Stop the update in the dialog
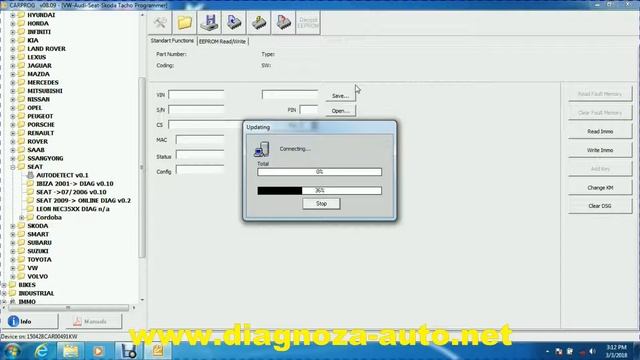The image size is (640, 360). point(321,203)
